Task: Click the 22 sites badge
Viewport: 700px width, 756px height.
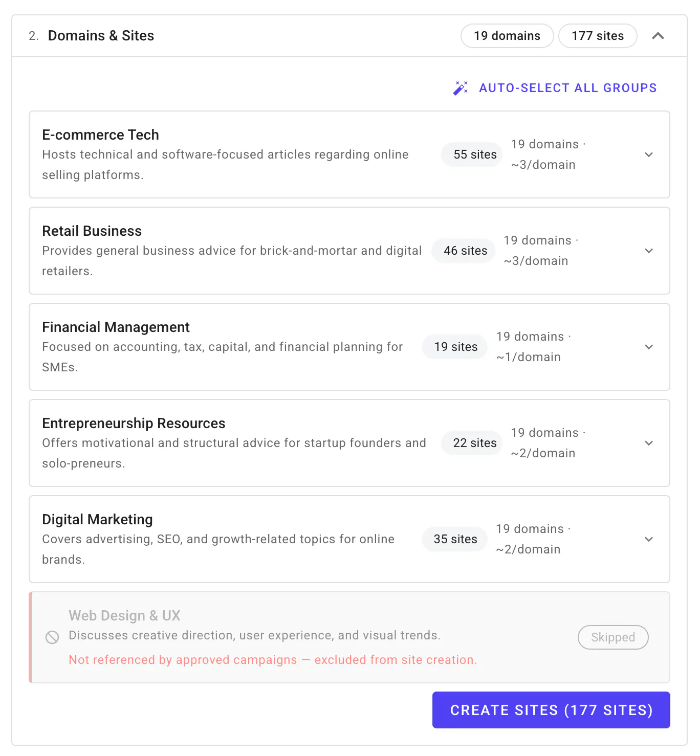Action: [x=475, y=443]
